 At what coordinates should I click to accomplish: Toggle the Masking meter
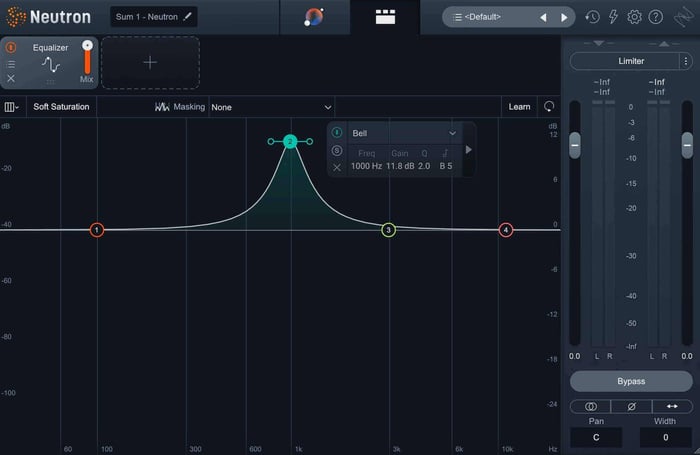tap(180, 107)
